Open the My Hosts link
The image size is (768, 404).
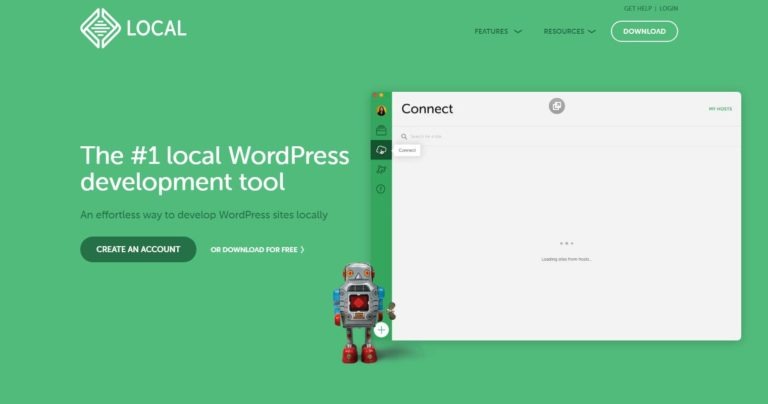[720, 109]
